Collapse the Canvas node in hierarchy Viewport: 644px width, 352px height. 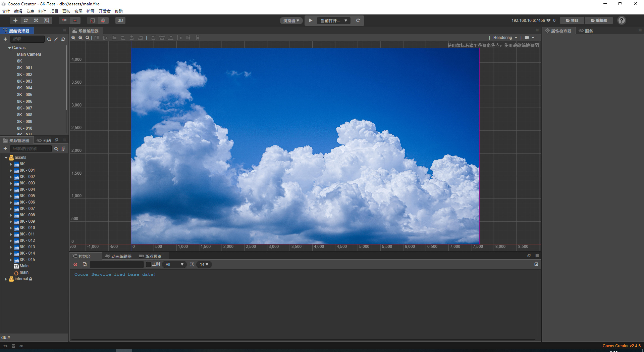[9, 48]
